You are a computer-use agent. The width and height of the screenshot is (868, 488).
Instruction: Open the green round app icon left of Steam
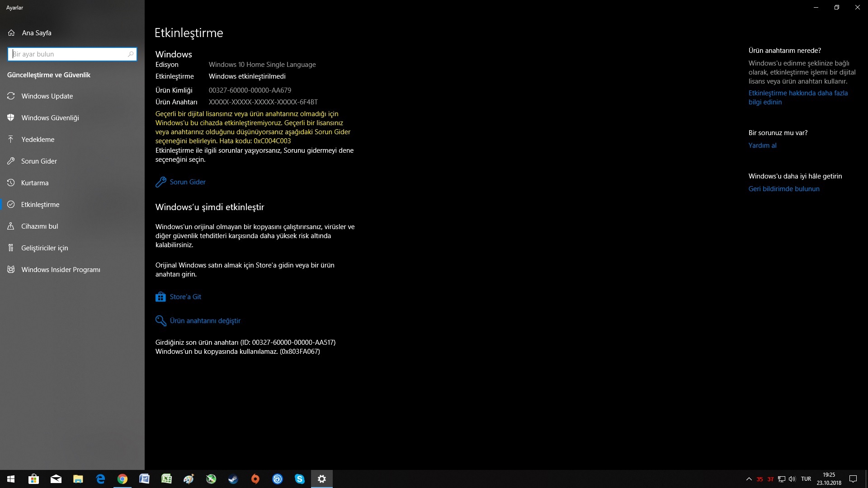click(x=211, y=479)
